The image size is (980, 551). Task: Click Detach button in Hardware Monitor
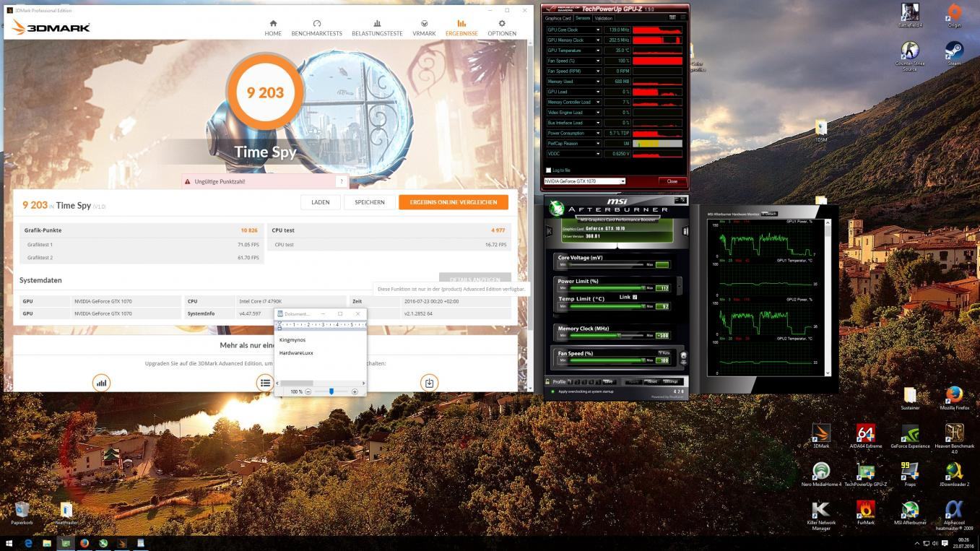(770, 214)
